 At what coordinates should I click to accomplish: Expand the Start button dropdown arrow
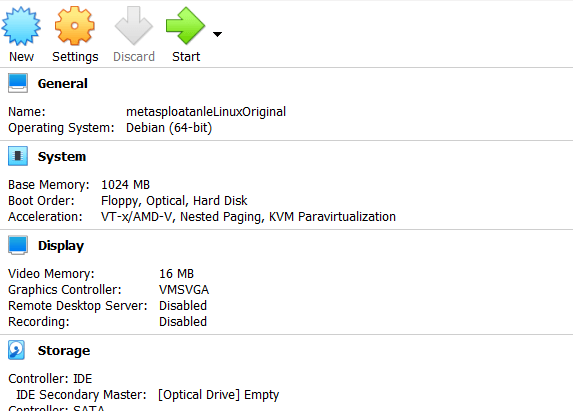coord(217,34)
